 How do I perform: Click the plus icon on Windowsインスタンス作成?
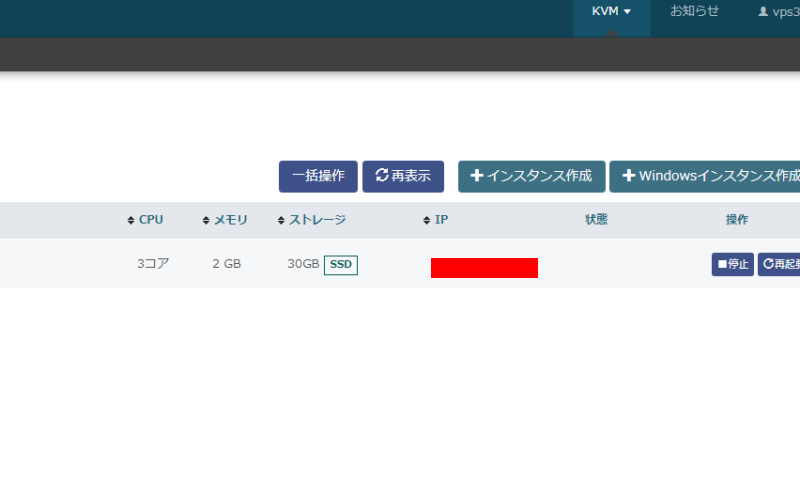628,176
